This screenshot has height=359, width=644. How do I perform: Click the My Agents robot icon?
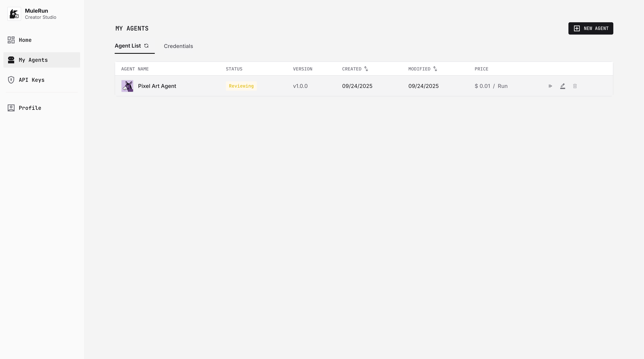click(11, 60)
